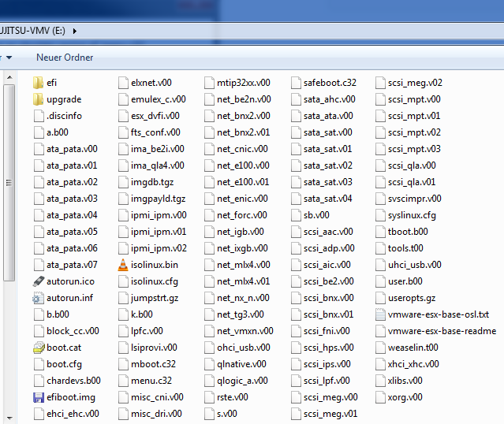The width and height of the screenshot is (504, 424).
Task: Click the tboot.b00 file icon
Action: (380, 232)
